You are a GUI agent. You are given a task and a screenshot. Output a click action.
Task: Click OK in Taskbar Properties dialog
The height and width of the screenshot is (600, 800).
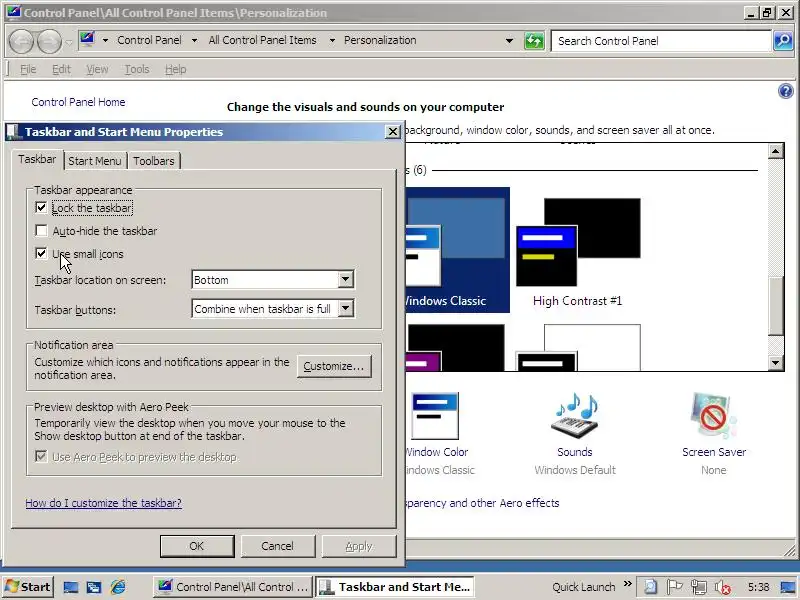(197, 546)
